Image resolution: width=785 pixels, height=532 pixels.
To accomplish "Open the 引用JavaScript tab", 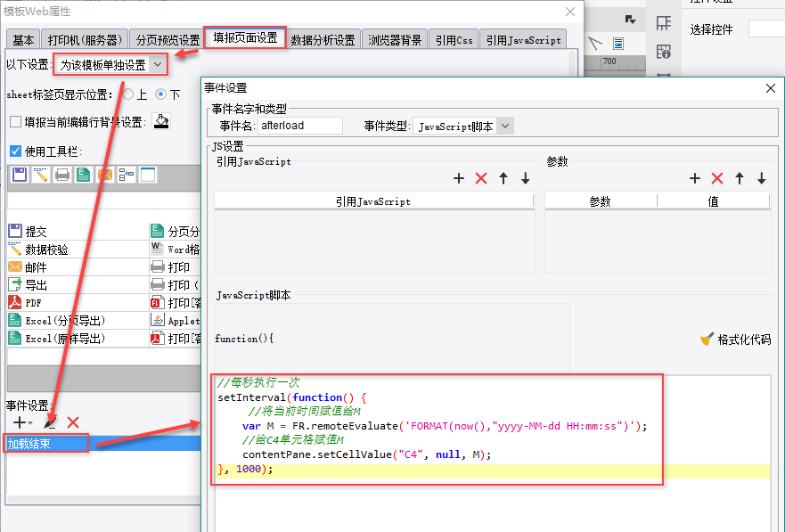I will coord(523,39).
